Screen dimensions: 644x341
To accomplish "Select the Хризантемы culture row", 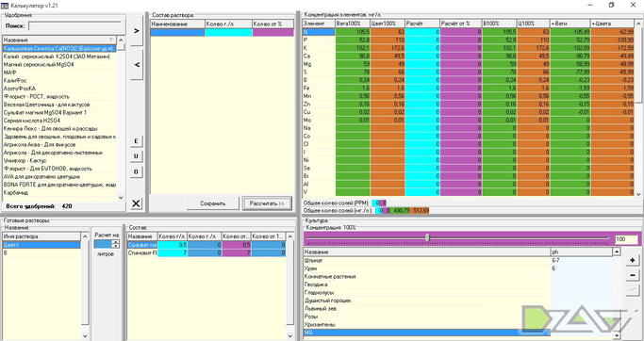I will pos(458,324).
